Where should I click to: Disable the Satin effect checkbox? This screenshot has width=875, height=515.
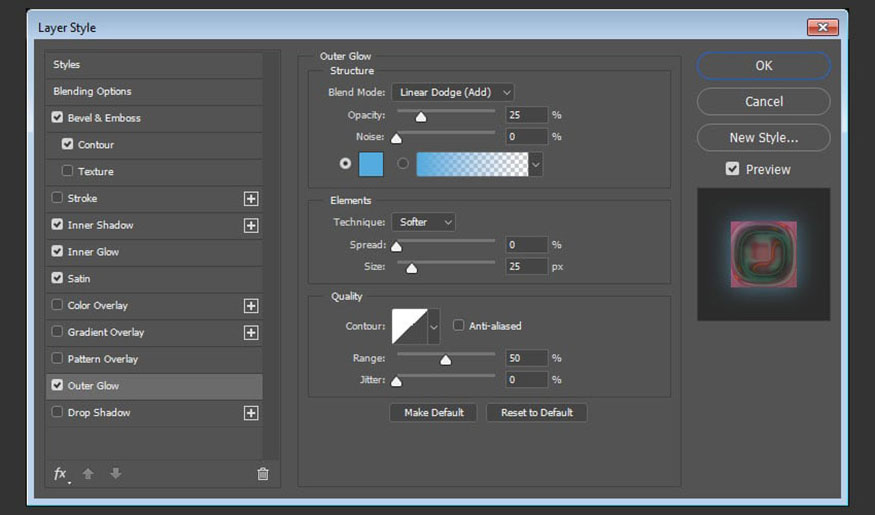57,278
